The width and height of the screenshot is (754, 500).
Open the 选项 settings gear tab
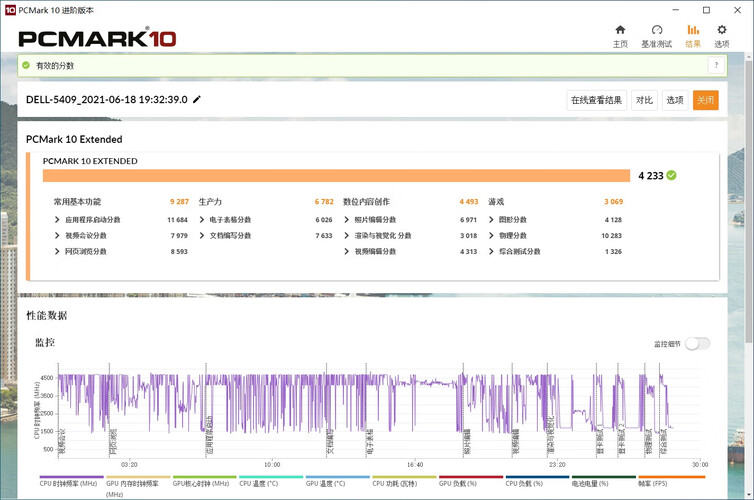pos(722,36)
